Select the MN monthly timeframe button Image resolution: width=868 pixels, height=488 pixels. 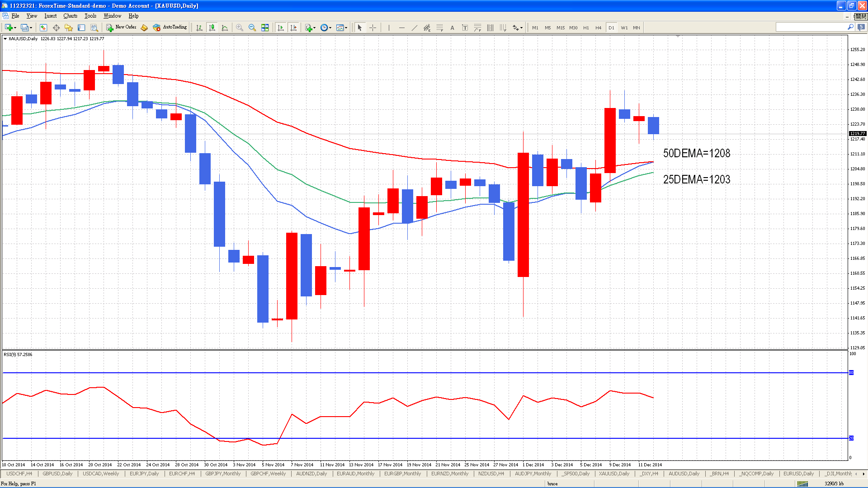point(637,28)
